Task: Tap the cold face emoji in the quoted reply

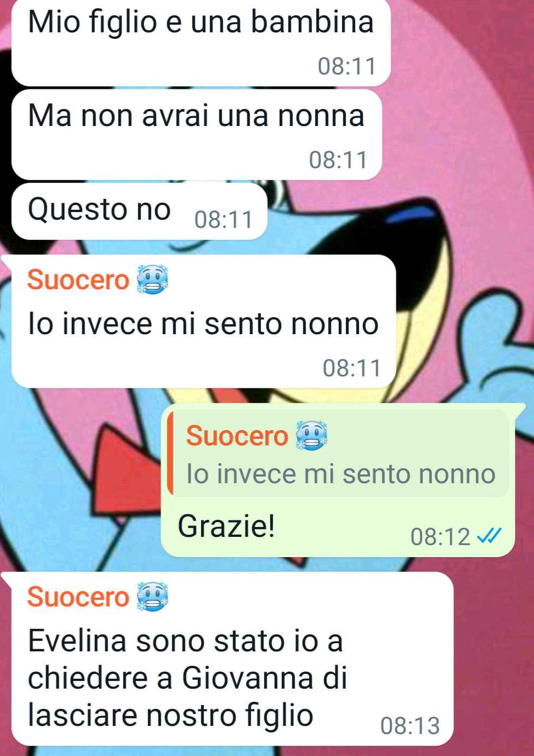Action: point(311,436)
